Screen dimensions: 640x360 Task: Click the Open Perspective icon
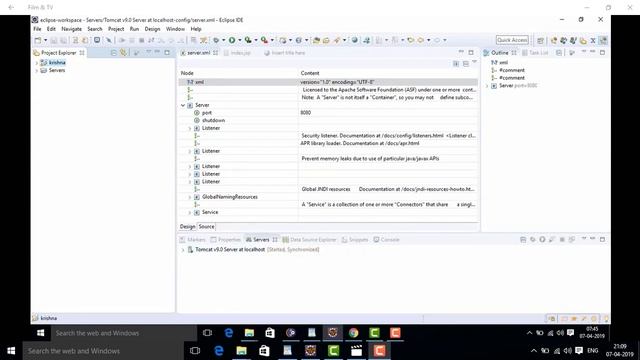(540, 40)
